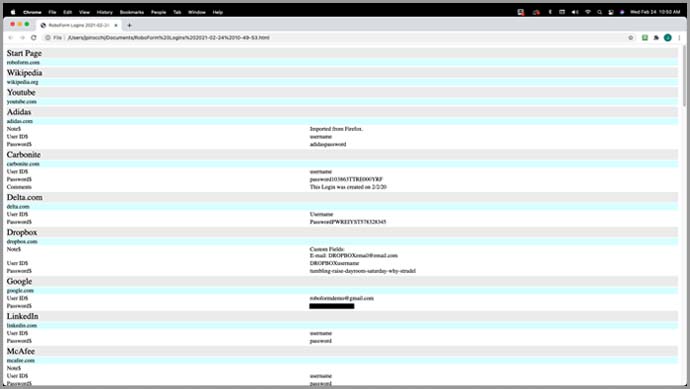690x389 pixels.
Task: Open the History menu
Action: click(x=105, y=12)
